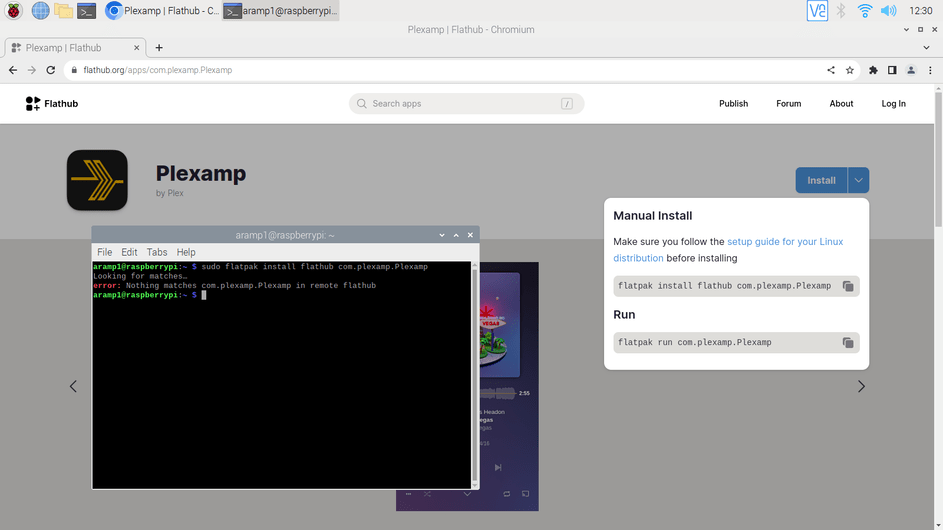Collapse the Install options dropdown arrow

[858, 180]
